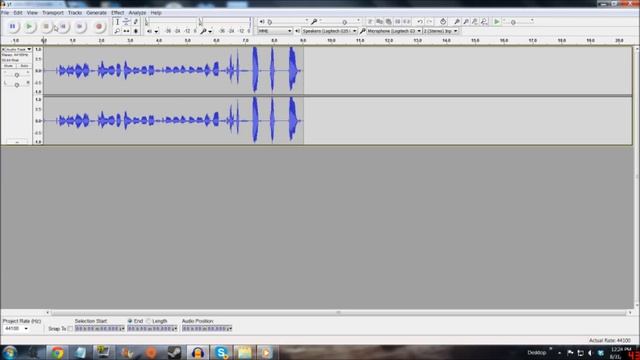Click the horizontal scrollbar at bottom

338,313
